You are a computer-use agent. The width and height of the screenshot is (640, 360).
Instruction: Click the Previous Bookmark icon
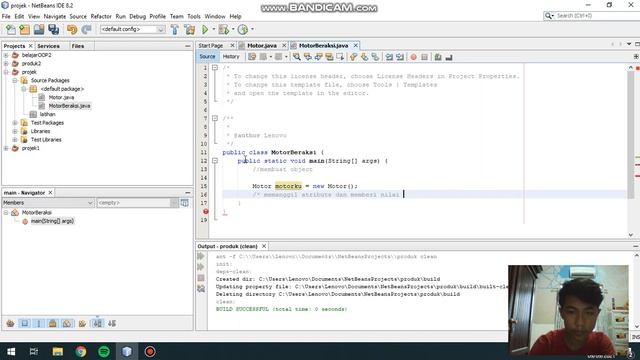point(353,57)
